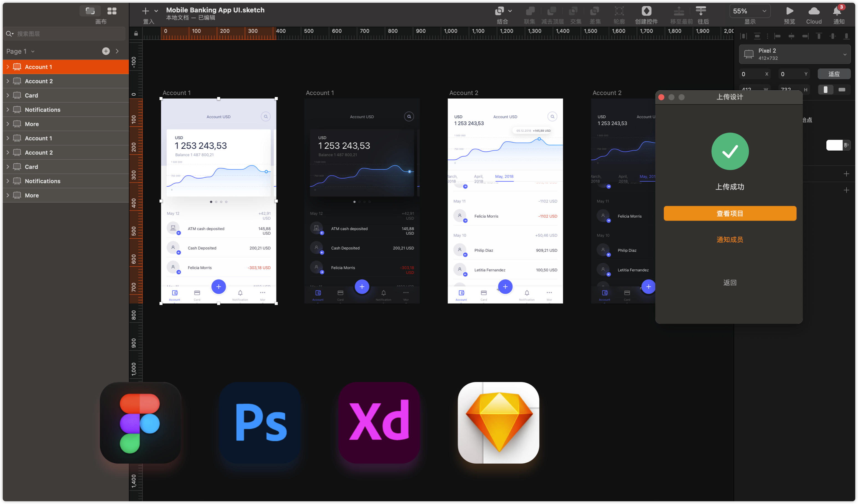The height and width of the screenshot is (504, 858).
Task: Select the second Card layer row
Action: point(66,167)
